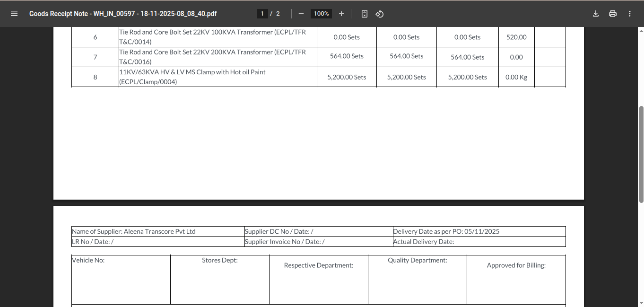Rotate the PDF counterclockwise
The width and height of the screenshot is (644, 307).
point(379,14)
